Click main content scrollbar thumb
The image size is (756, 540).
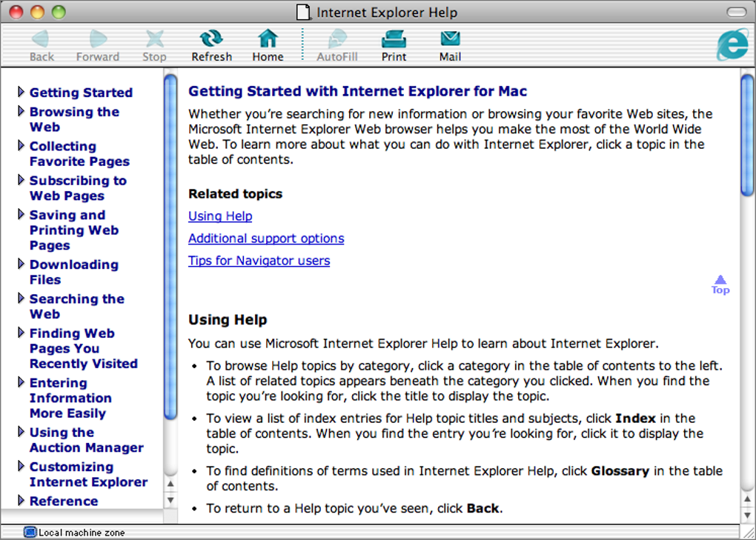click(747, 136)
